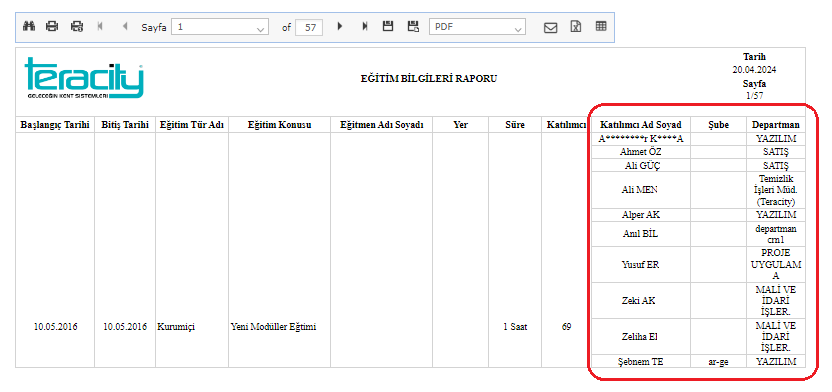The width and height of the screenshot is (832, 392).
Task: Click the Kurumiçi cell
Action: pos(176,327)
